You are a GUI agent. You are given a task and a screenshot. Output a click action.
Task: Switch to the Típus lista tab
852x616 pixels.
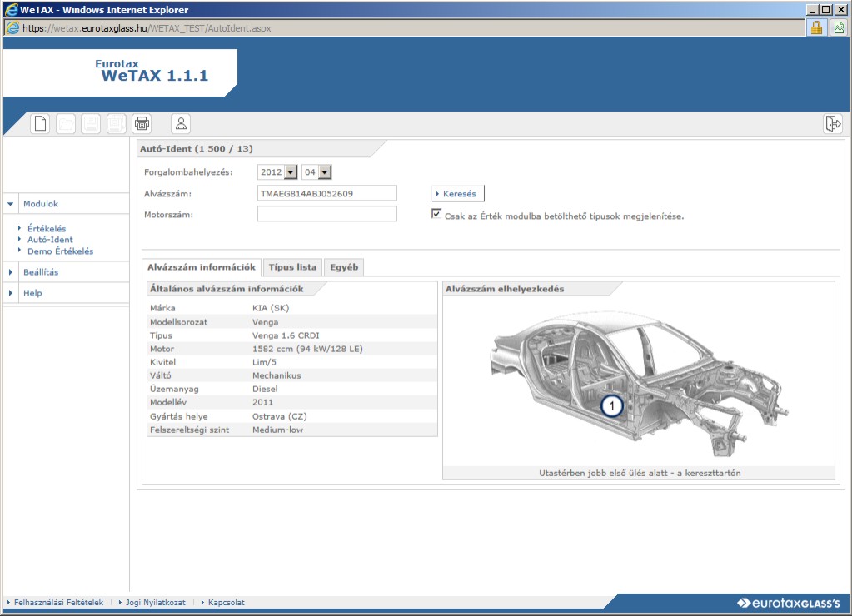click(292, 267)
